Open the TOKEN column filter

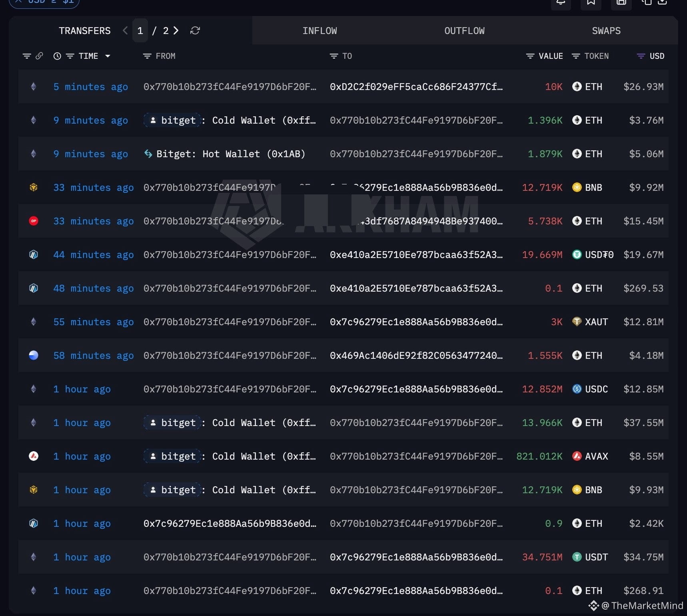tap(576, 56)
